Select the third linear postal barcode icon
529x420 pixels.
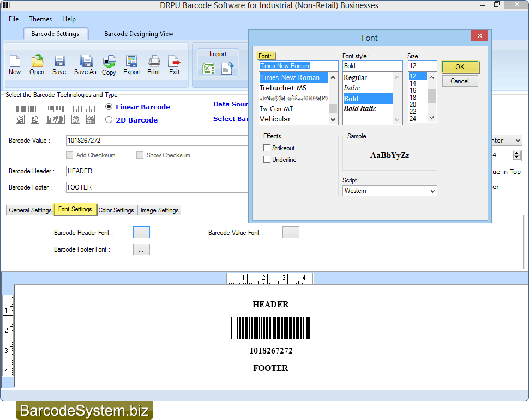tap(84, 109)
